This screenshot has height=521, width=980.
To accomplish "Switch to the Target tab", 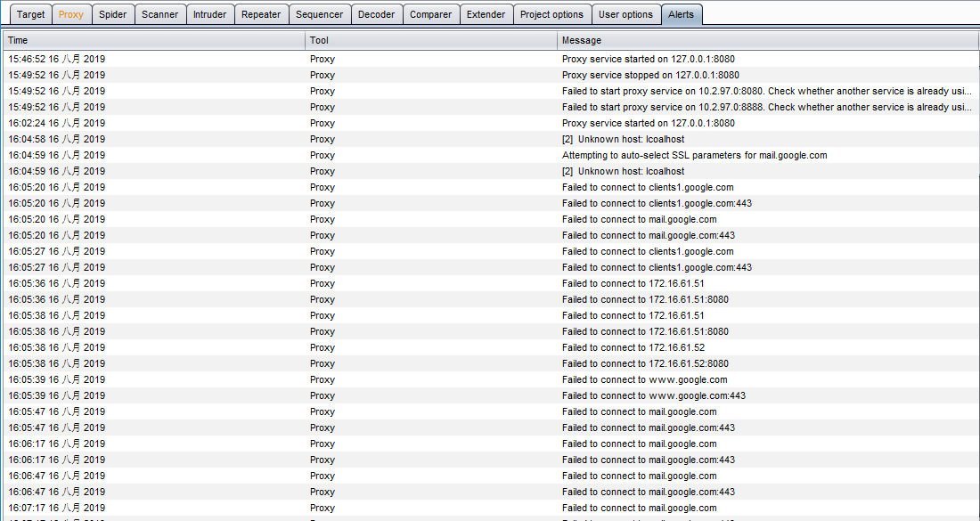I will [x=30, y=14].
